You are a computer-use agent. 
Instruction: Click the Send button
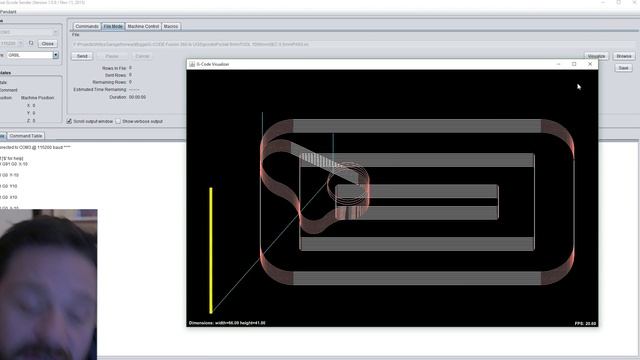click(x=82, y=56)
